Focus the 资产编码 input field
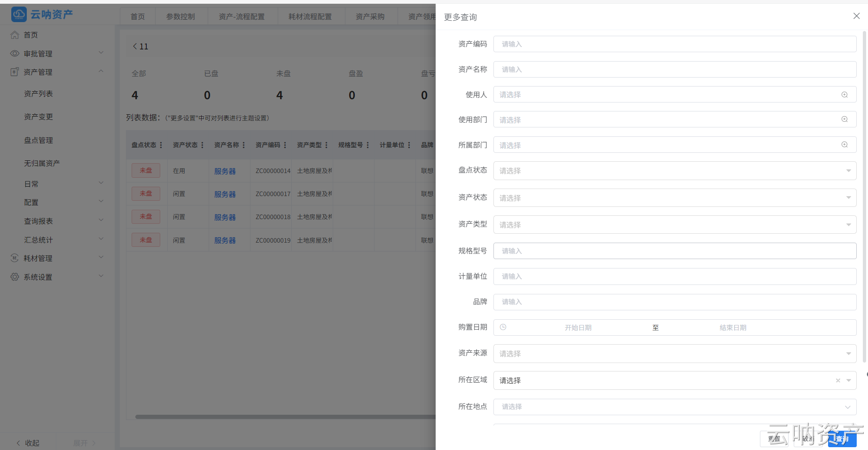The width and height of the screenshot is (868, 450). 675,44
